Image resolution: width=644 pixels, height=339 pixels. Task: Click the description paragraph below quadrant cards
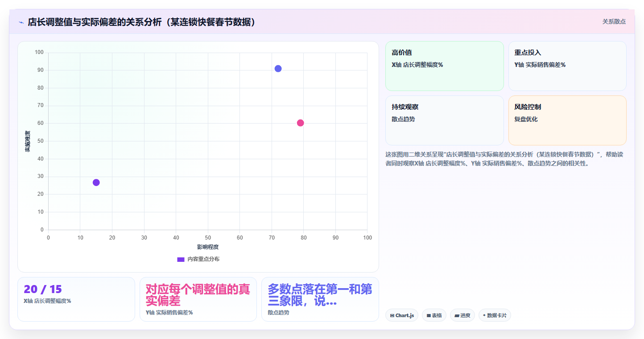(504, 159)
